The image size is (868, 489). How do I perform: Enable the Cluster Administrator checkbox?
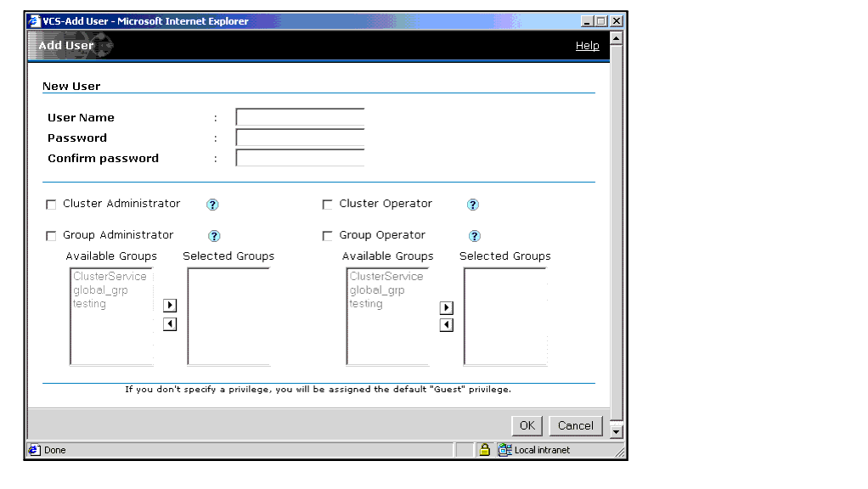(51, 205)
